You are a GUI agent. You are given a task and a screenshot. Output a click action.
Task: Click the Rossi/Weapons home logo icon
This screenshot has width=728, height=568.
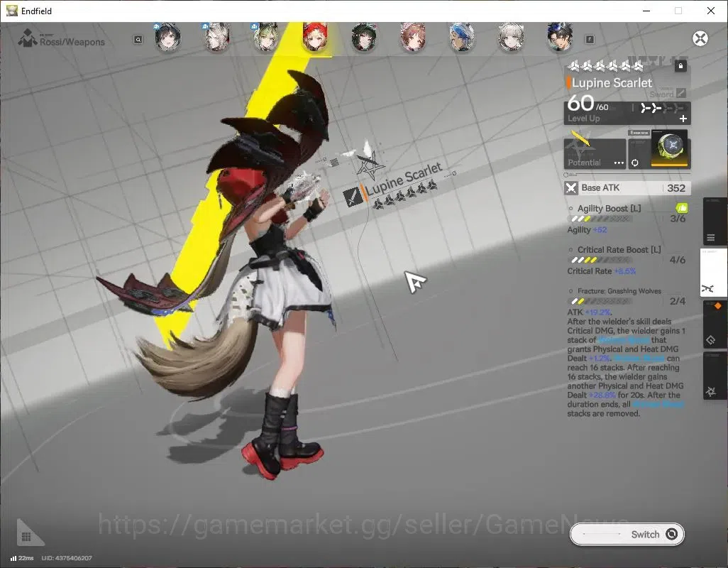click(28, 38)
